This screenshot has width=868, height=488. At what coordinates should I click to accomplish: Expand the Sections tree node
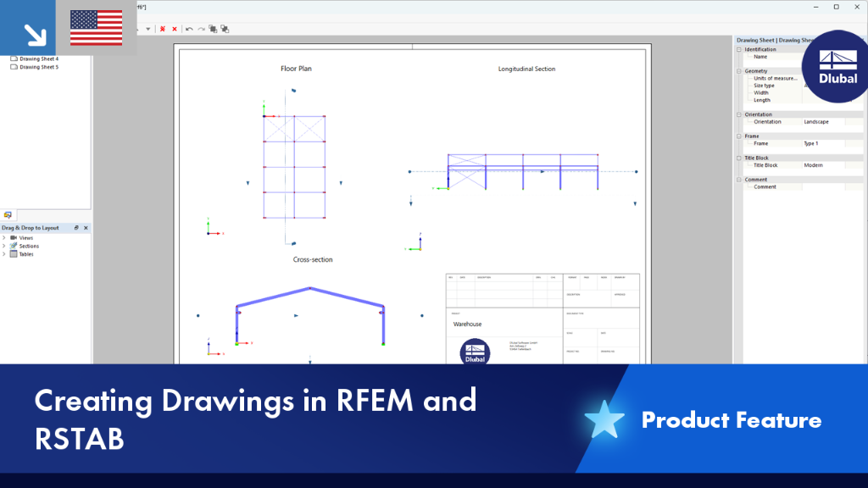[4, 247]
